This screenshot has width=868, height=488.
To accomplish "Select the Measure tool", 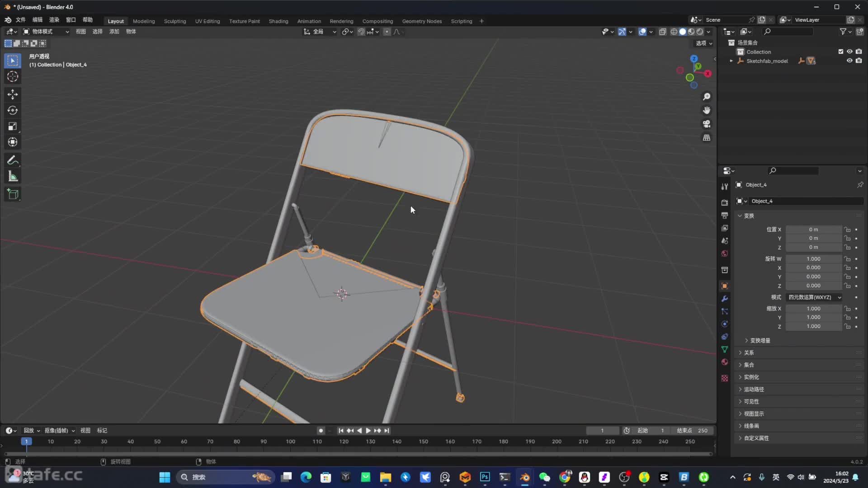I will point(13,177).
